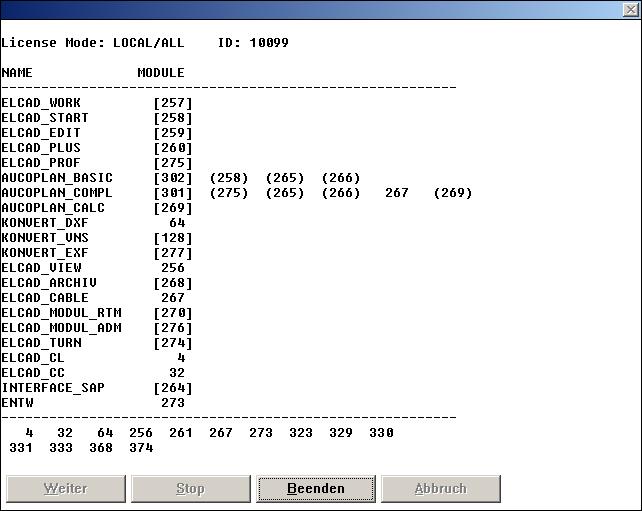Select the ELCAD_VIEW entry

41,268
